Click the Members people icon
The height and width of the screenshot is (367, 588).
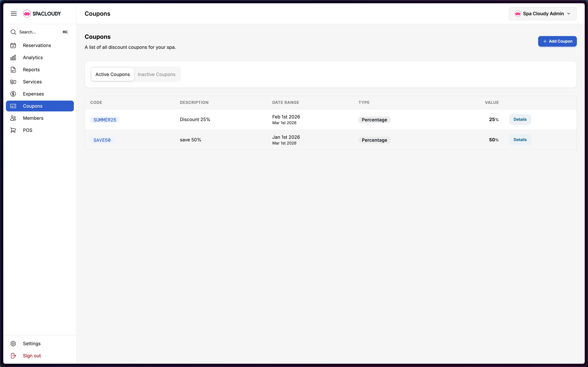pos(13,118)
